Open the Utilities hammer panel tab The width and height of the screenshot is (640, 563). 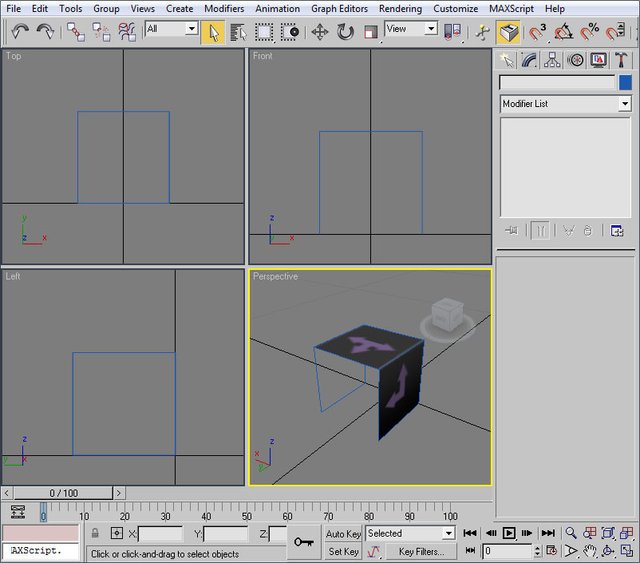point(621,60)
